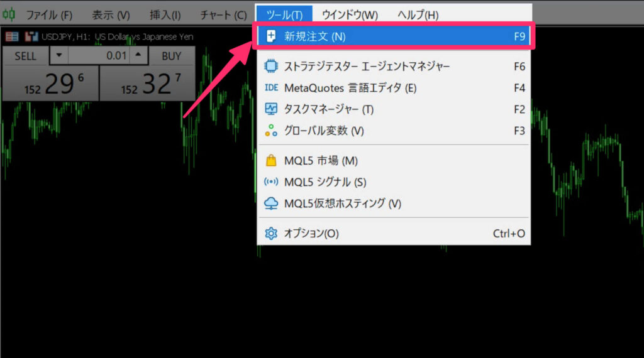Open MetaQuotes 言語エディタ (E)
Viewport: 644px width, 358px height.
(x=394, y=88)
